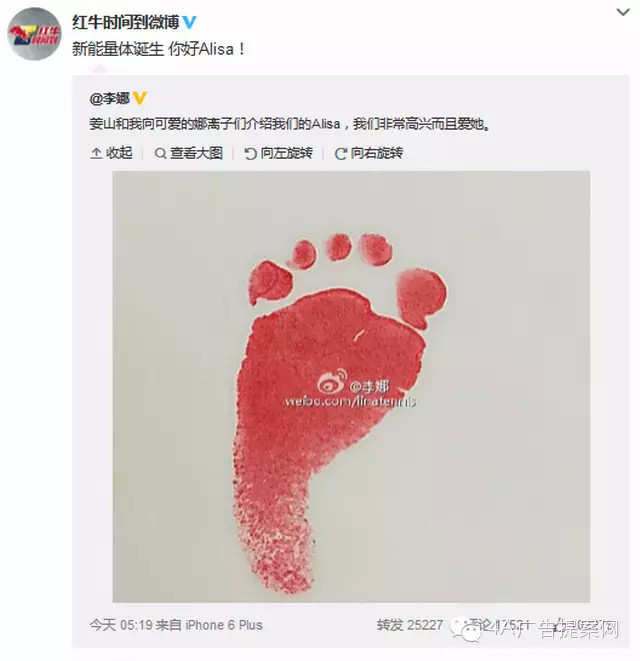Rotate image left with 向左旋转
This screenshot has height=661, width=640.
coord(278,153)
